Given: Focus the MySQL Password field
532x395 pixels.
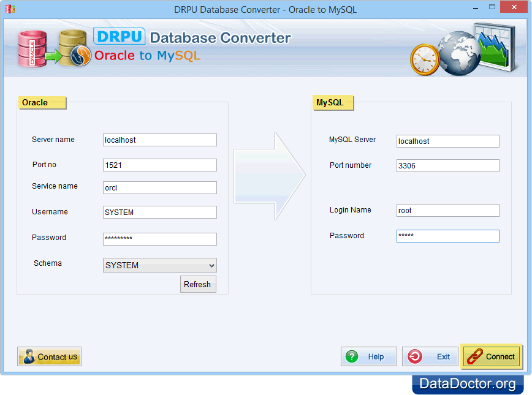Looking at the screenshot, I should [x=448, y=236].
